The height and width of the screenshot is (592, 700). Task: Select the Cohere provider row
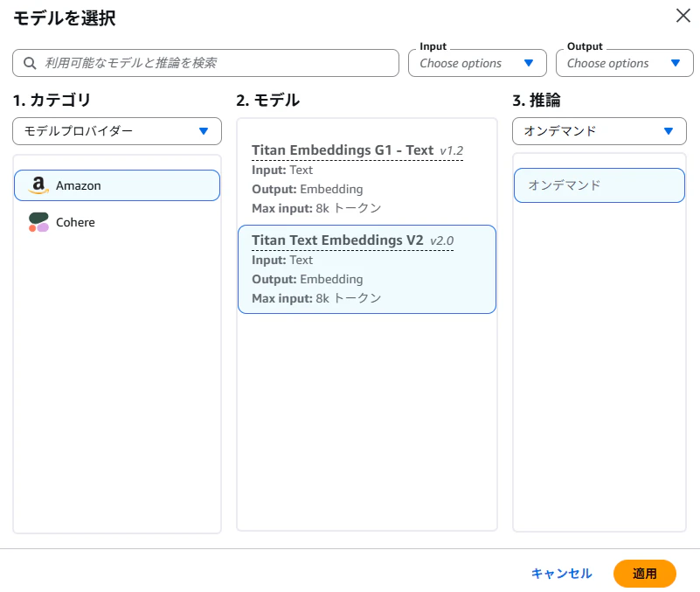coord(117,222)
